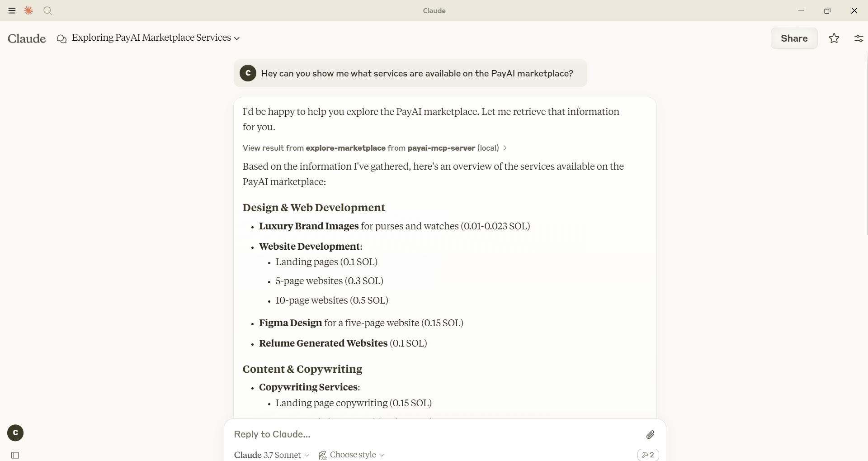Screen dimensions: 868x461
Task: Click the vertical scrollbar on right edge
Action: 866,145
